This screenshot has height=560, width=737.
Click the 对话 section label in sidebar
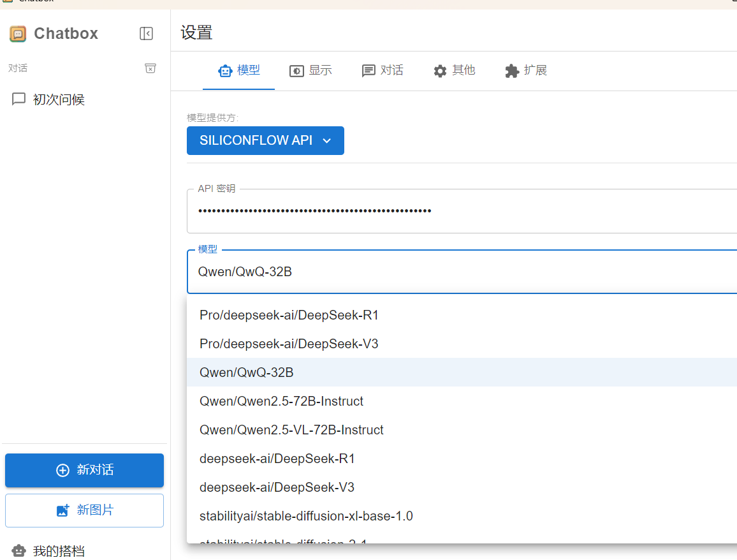[x=18, y=68]
